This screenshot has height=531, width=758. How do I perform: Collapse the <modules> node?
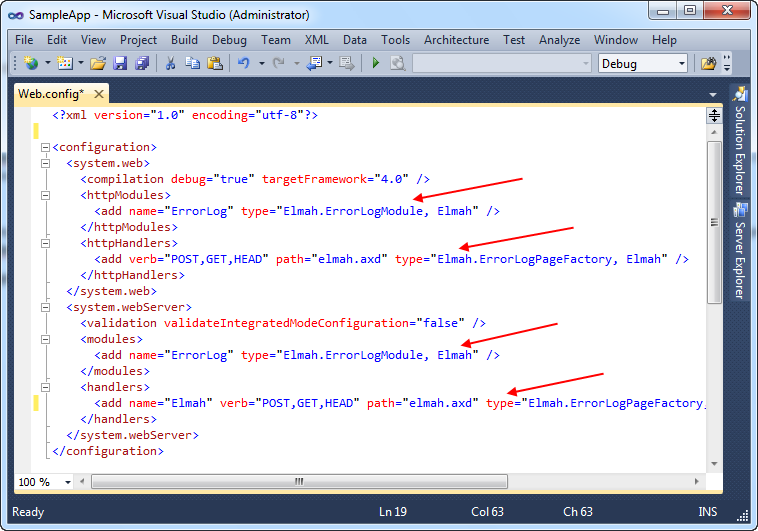click(45, 339)
